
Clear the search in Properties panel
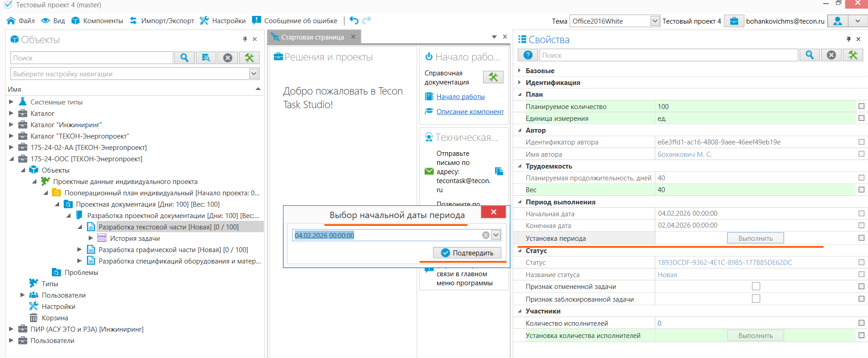[x=831, y=55]
